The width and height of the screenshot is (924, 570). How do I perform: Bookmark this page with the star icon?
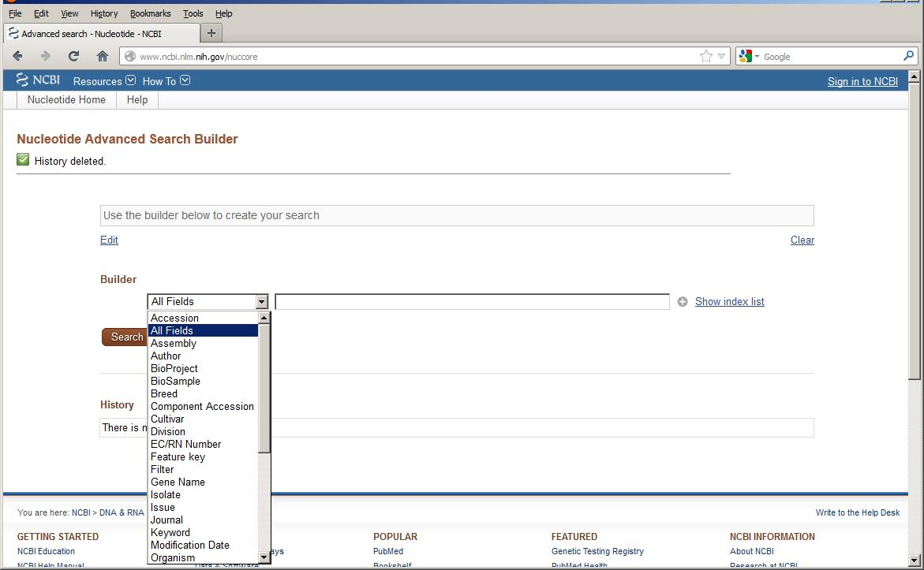click(706, 56)
